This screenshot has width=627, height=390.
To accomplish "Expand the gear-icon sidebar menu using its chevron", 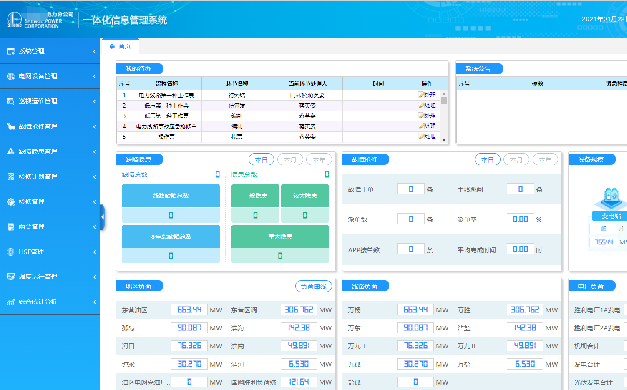I will pos(94,202).
